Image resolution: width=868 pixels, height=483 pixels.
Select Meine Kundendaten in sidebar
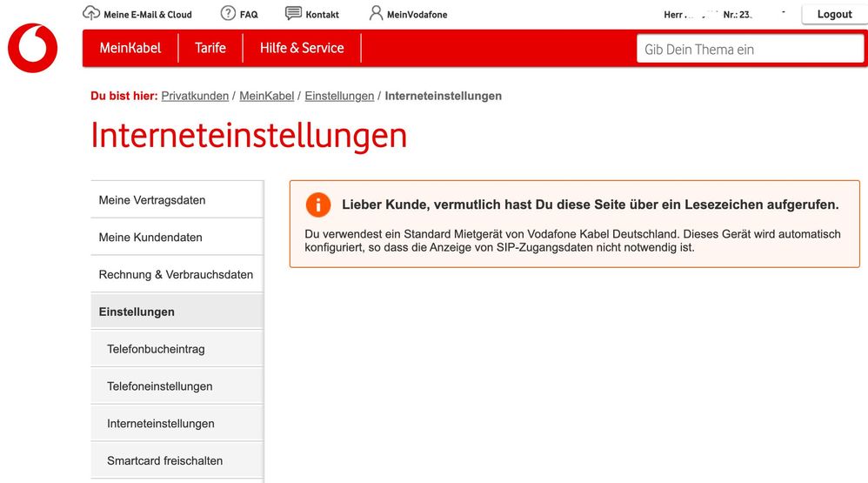point(177,237)
